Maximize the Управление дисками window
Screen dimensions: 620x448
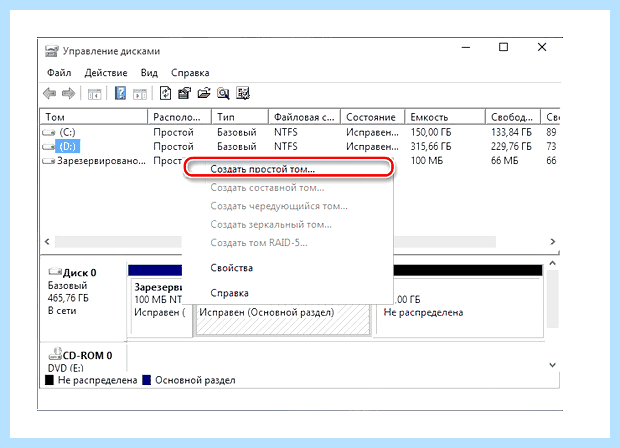coord(503,47)
